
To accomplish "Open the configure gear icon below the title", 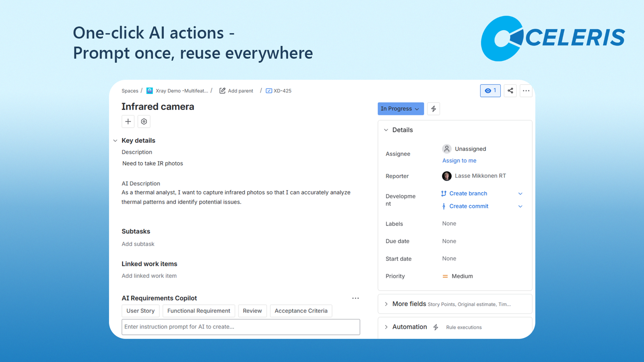I will point(144,121).
